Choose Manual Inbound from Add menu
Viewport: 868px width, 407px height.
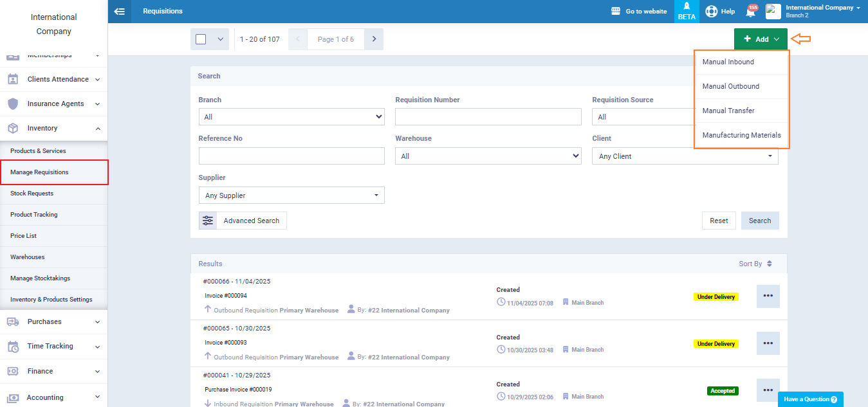pyautogui.click(x=728, y=62)
